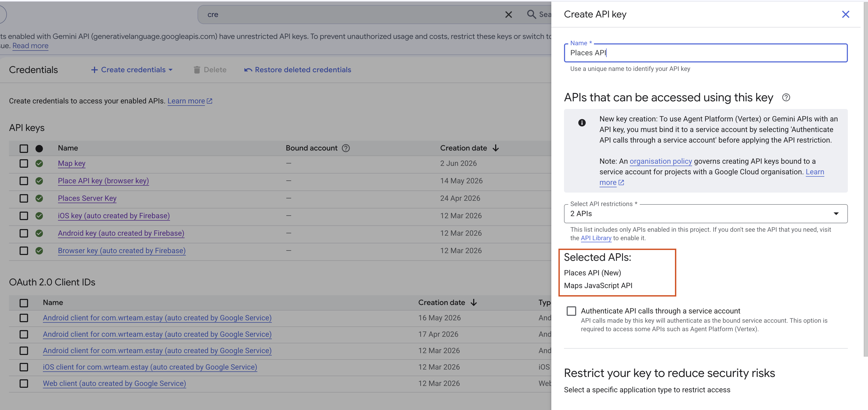Tick the checkbox for Android key (auto created by Firebase)

(x=24, y=233)
